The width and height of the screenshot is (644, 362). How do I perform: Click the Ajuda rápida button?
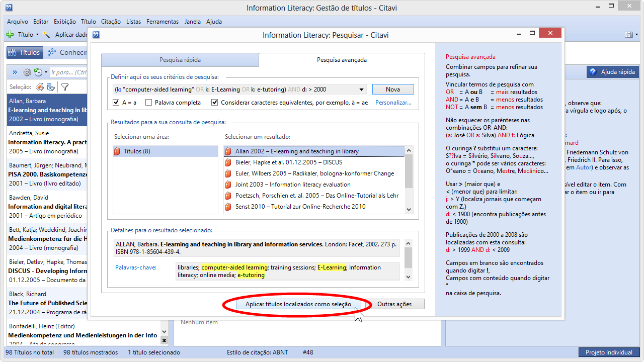coord(613,72)
